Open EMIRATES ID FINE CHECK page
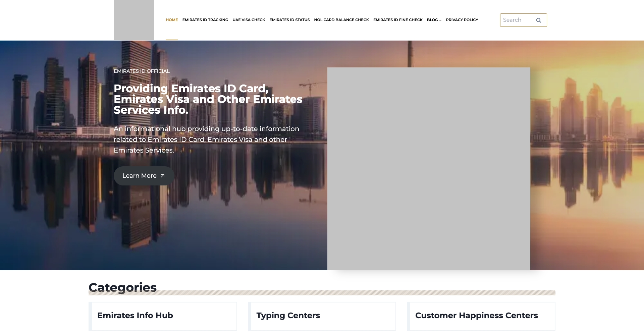The height and width of the screenshot is (333, 644). (397, 20)
